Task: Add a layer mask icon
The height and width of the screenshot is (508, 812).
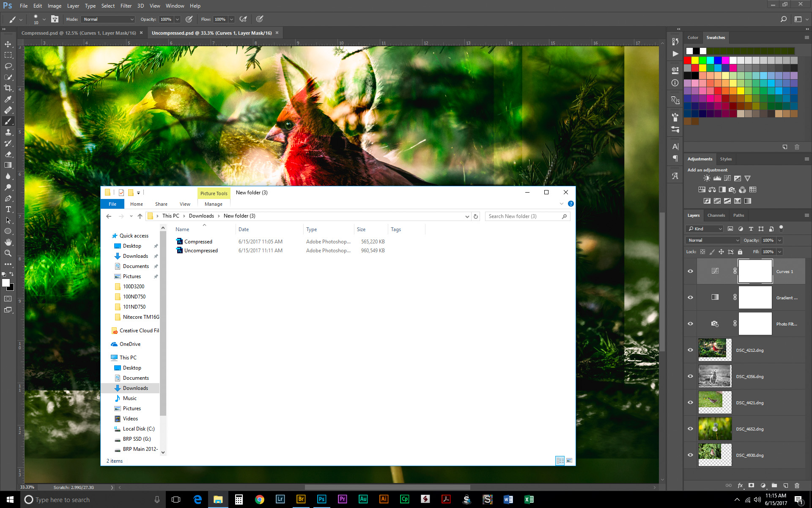Action: click(x=752, y=486)
